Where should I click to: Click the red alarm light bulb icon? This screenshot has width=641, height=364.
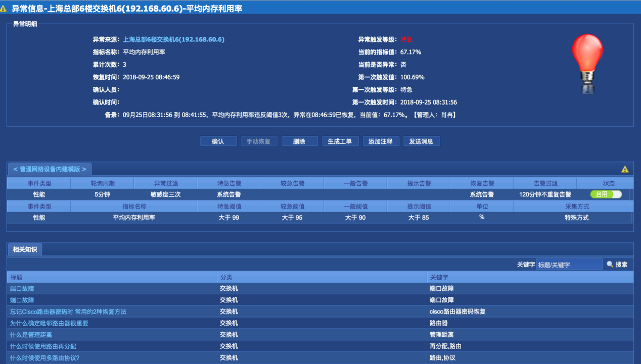click(x=587, y=63)
